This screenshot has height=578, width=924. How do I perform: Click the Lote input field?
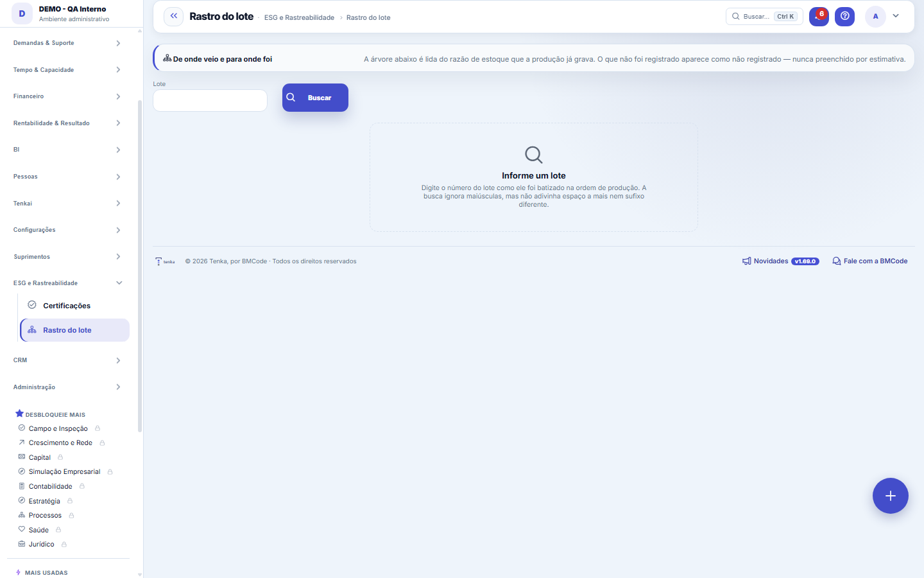[x=210, y=100]
